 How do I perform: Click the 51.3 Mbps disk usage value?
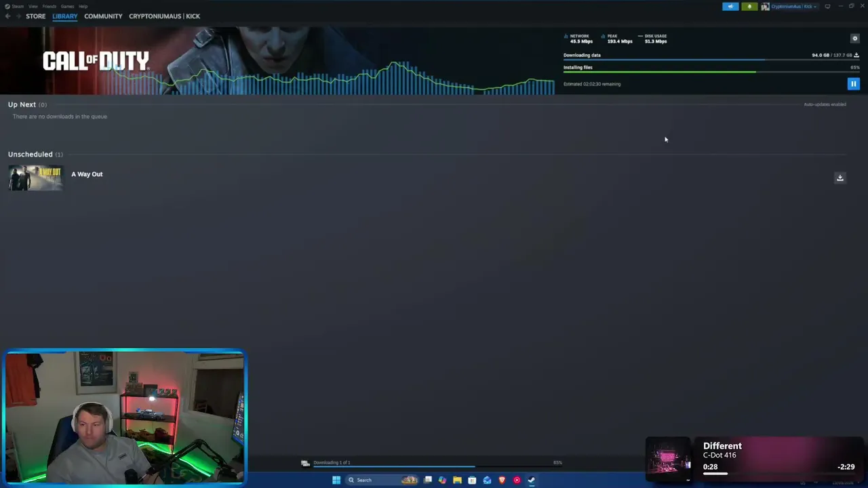click(x=656, y=41)
